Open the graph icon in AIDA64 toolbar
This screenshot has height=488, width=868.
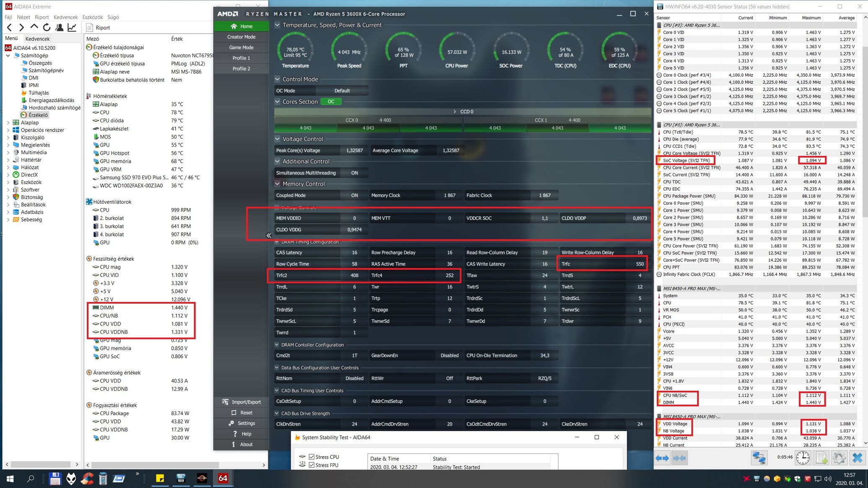pyautogui.click(x=72, y=28)
